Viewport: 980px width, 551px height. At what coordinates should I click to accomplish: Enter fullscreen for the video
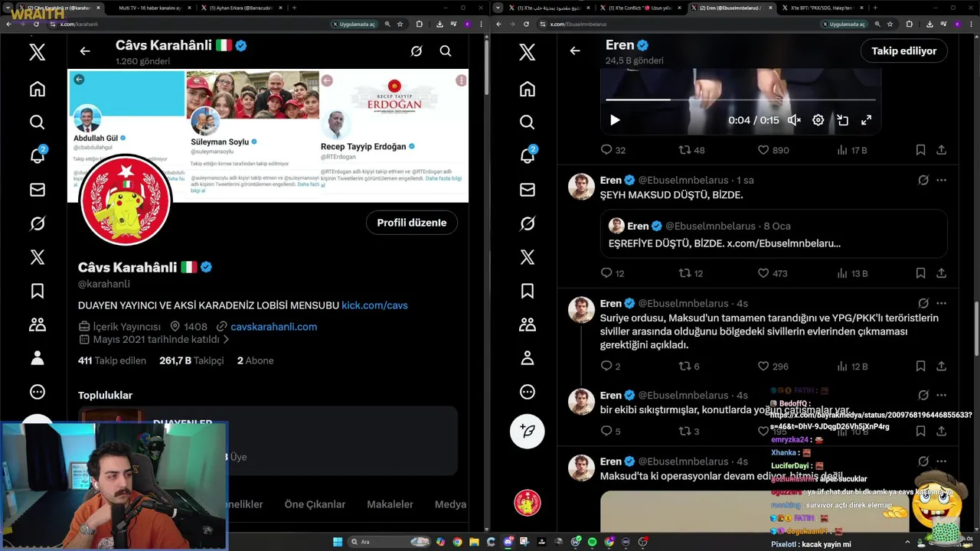(x=867, y=120)
